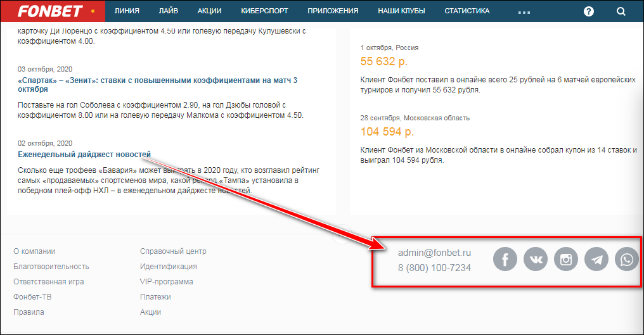
Task: Open the Платежи footer link
Action: (x=155, y=297)
